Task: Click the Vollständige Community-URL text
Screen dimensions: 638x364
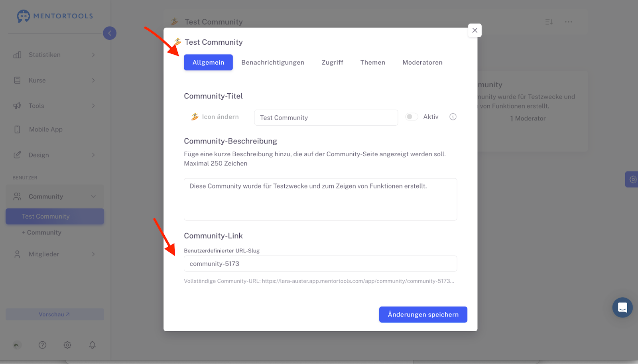Action: tap(319, 281)
